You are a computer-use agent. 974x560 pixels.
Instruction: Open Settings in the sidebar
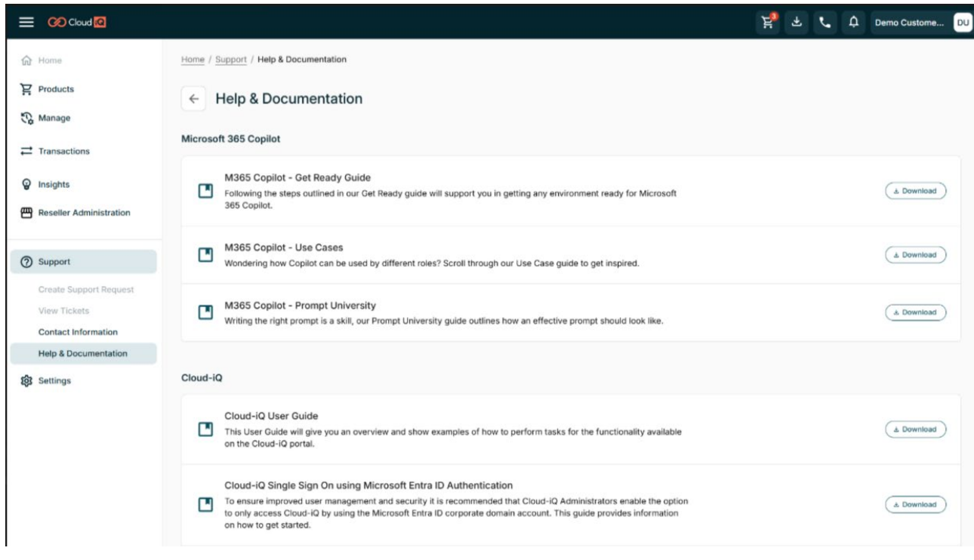point(54,380)
